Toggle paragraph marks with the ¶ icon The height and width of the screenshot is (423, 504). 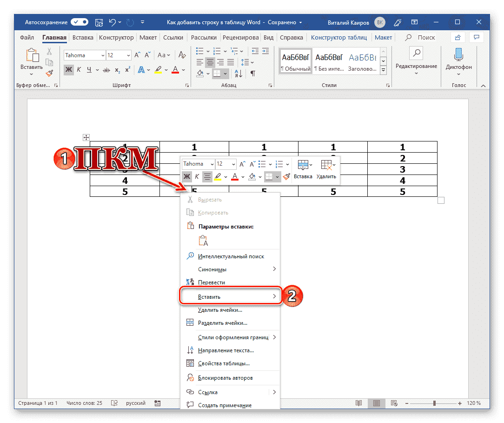tap(253, 74)
